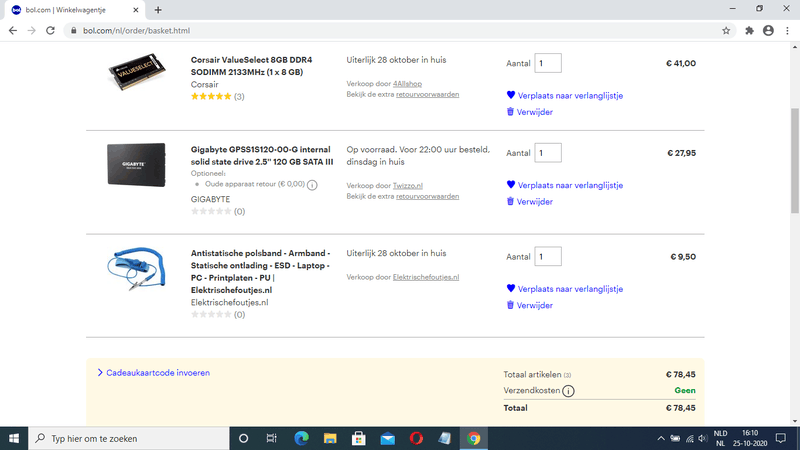Select the bol.com Winkelwagentje tab

click(x=74, y=10)
